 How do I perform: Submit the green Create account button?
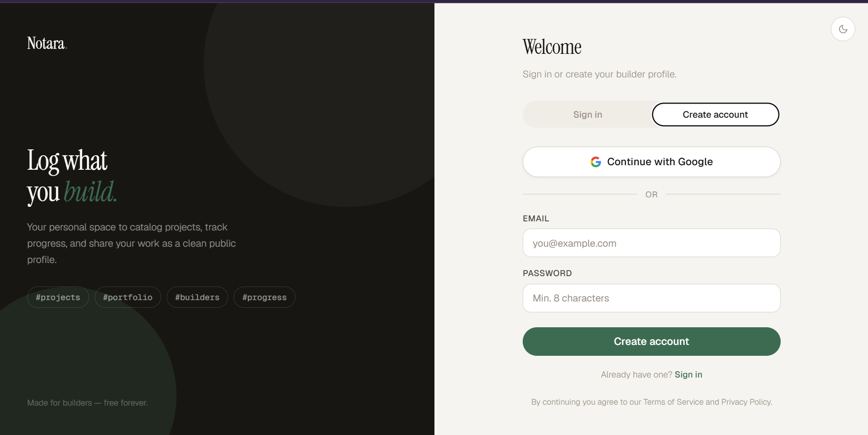click(651, 341)
